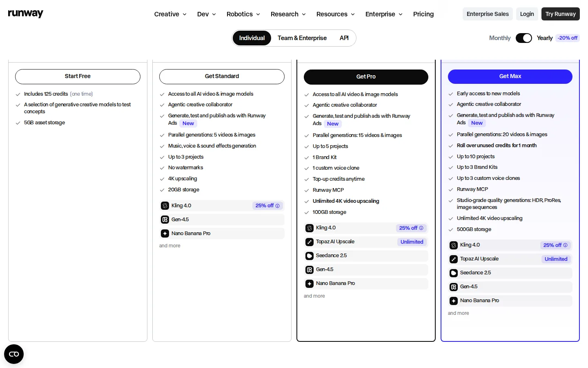
Task: Click info icon beside Standard plan's 25% off
Action: (278, 206)
